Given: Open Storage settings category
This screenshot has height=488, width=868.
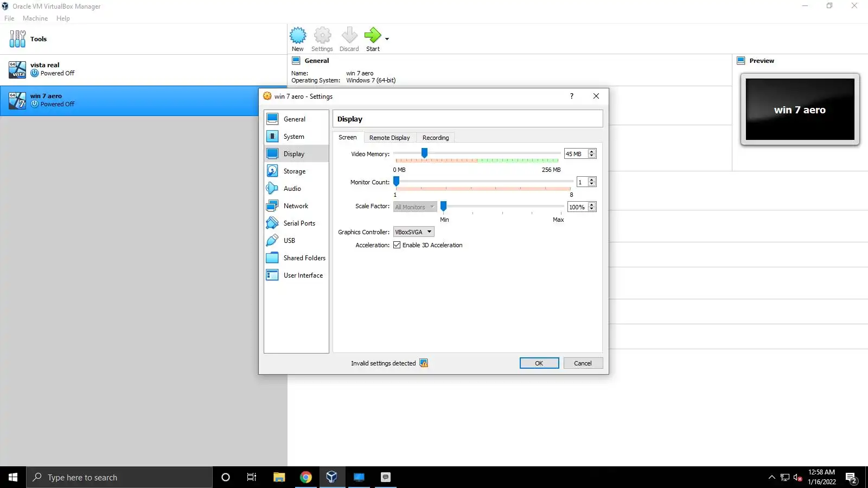Looking at the screenshot, I should 296,171.
